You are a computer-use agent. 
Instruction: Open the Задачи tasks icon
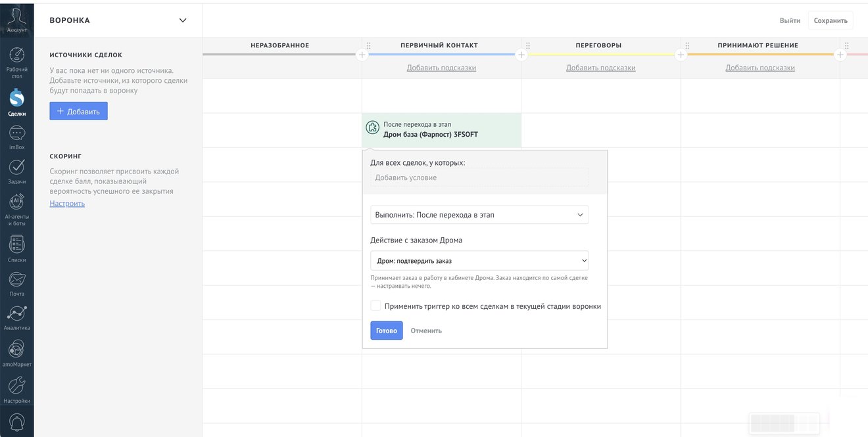pos(17,167)
